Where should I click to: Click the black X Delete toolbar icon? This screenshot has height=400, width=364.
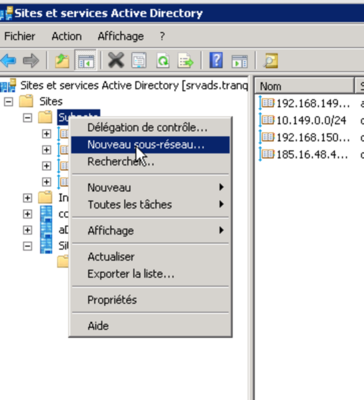tap(116, 61)
